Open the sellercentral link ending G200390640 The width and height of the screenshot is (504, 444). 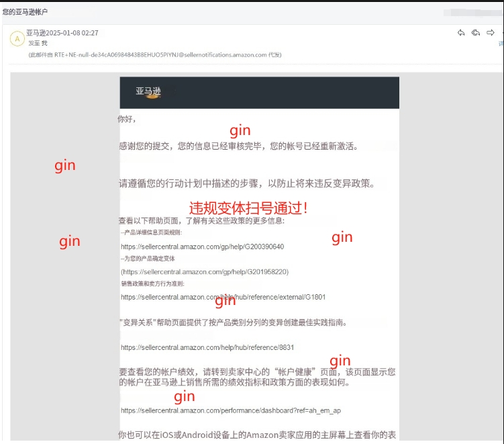(x=202, y=247)
